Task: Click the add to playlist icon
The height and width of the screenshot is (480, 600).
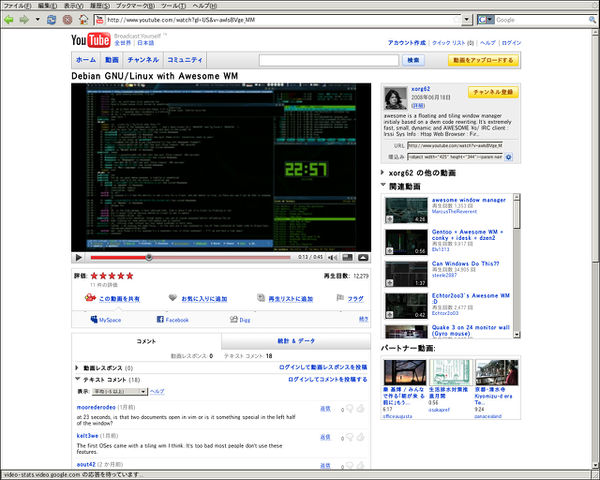Action: pyautogui.click(x=261, y=298)
